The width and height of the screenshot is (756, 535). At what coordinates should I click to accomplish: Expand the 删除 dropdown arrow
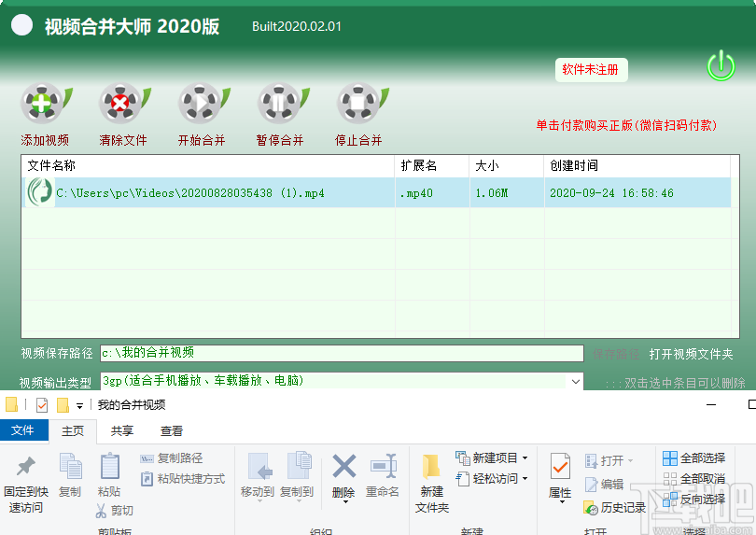coord(345,502)
